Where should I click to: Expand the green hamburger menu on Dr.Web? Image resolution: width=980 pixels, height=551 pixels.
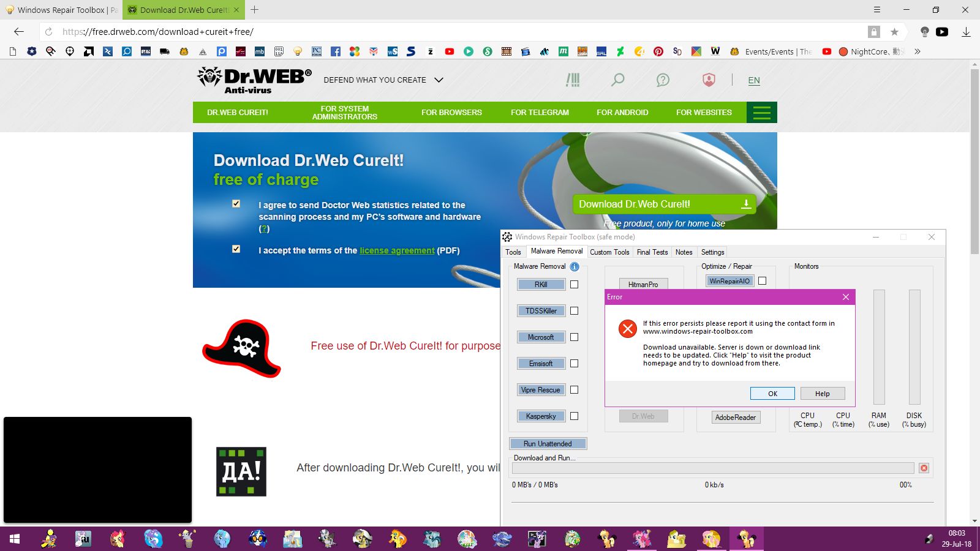(762, 113)
